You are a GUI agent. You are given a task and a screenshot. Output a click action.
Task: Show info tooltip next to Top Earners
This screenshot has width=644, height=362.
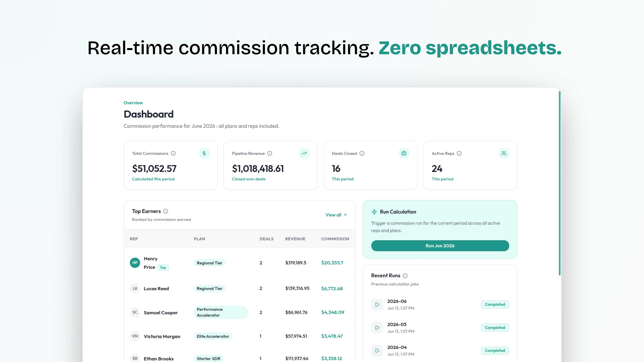(166, 211)
